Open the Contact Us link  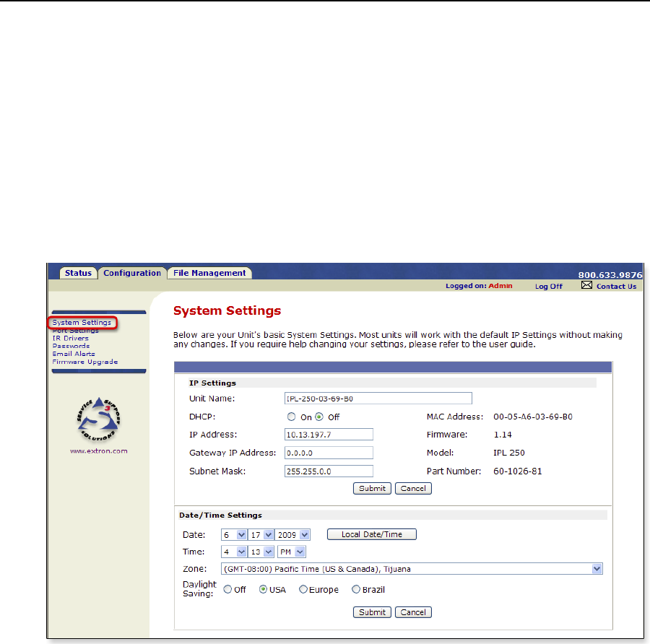coord(617,287)
